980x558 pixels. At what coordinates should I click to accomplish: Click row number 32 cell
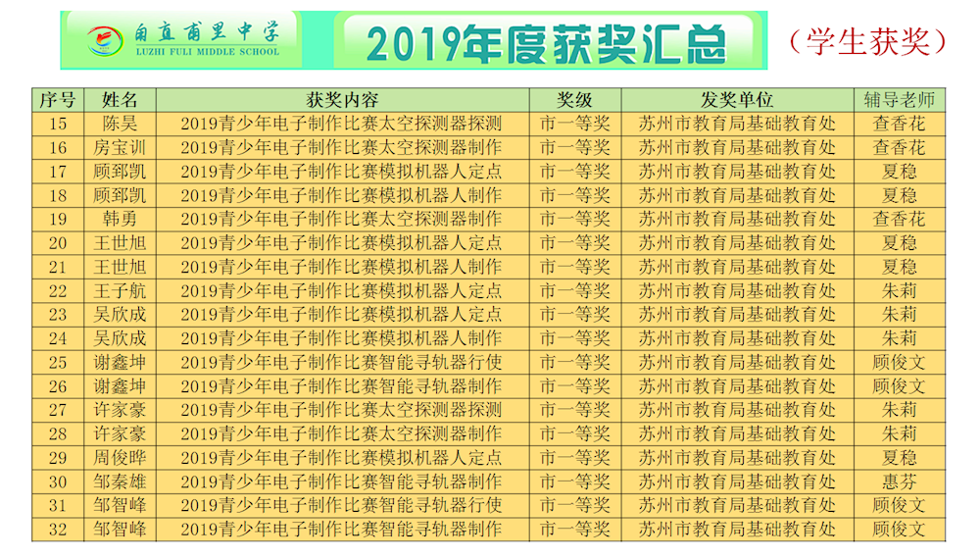point(58,529)
